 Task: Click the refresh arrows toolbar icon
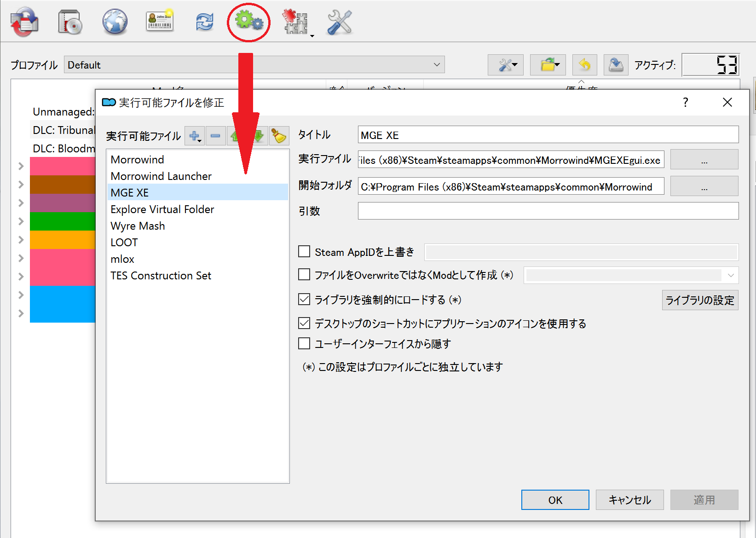tap(204, 22)
